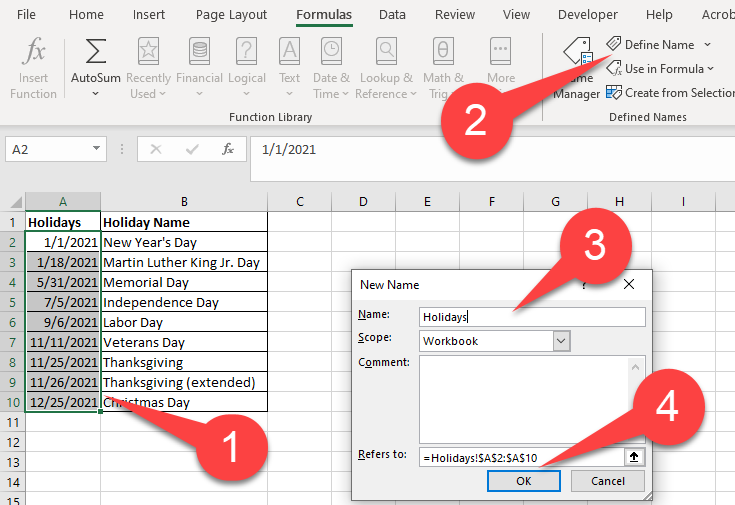This screenshot has height=505, width=735.
Task: Open the AutoSum function
Action: (96, 68)
